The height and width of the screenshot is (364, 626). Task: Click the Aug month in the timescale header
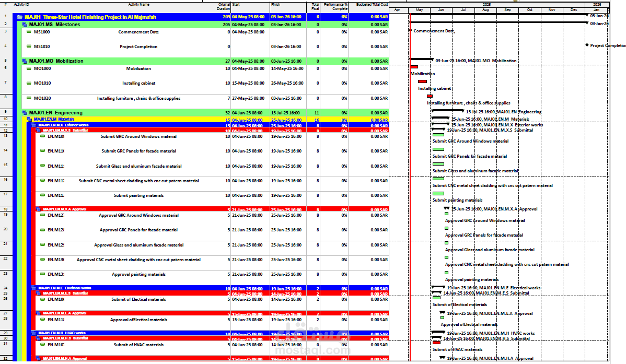[485, 9]
